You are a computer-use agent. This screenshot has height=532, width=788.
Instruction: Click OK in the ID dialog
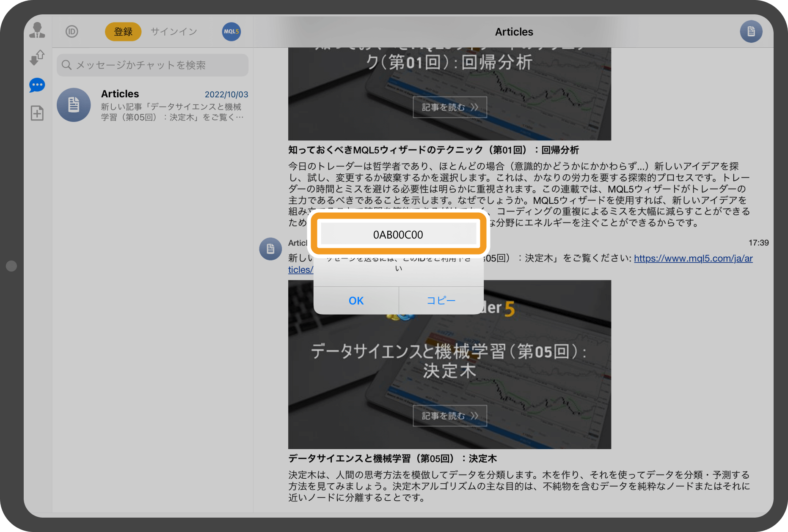pos(356,300)
